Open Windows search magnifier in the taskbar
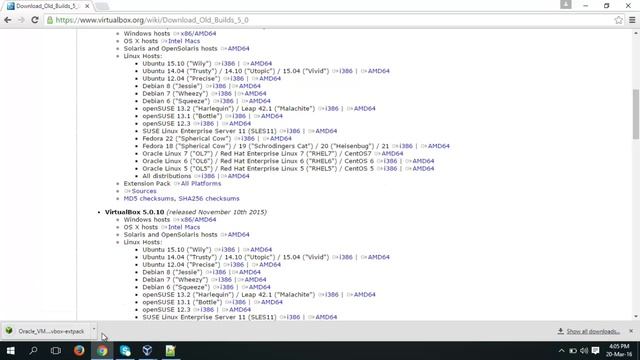This screenshot has height=360, width=640. (33, 351)
